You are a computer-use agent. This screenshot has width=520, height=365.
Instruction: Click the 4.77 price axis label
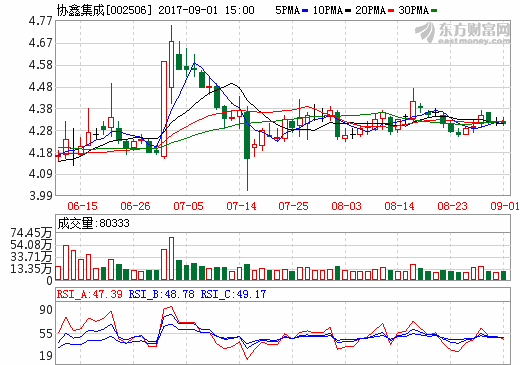tap(41, 21)
